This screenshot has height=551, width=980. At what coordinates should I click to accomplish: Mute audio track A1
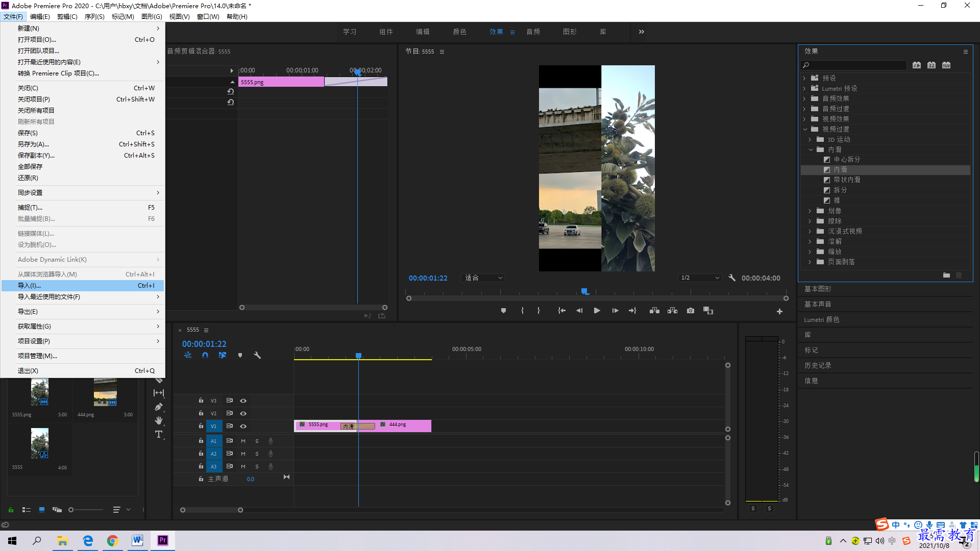click(x=243, y=441)
